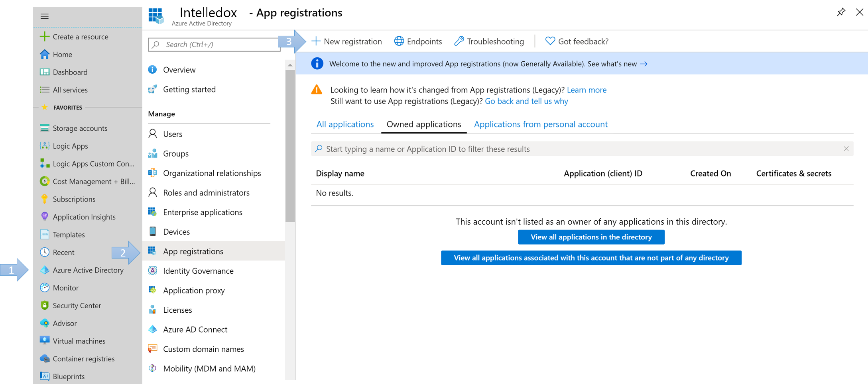The width and height of the screenshot is (868, 384).
Task: Click the Create a resource plus icon
Action: pos(45,37)
